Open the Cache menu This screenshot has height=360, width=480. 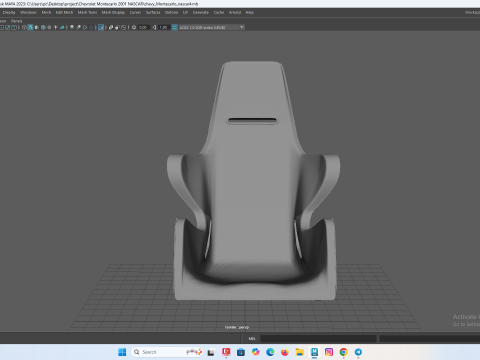pos(219,12)
